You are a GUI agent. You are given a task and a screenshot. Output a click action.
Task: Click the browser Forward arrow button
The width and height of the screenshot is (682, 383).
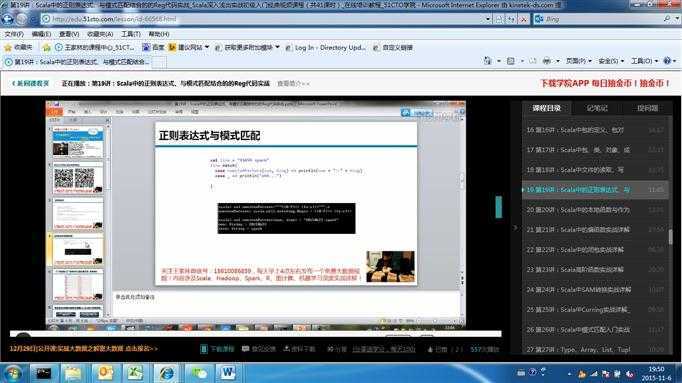[x=21, y=19]
